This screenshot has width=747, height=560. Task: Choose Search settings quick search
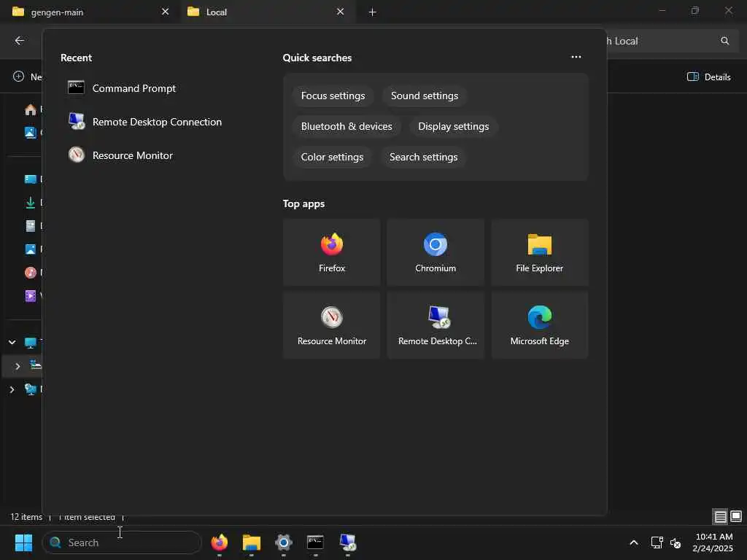coord(424,157)
